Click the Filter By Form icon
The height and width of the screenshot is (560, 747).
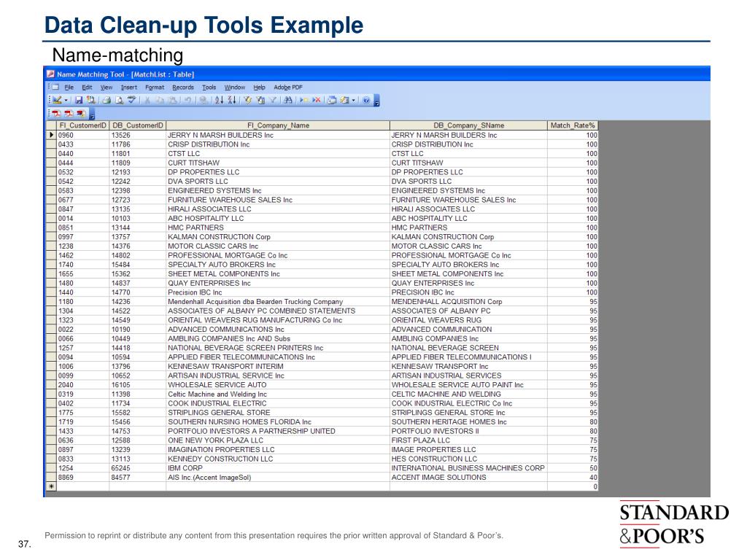(260, 100)
